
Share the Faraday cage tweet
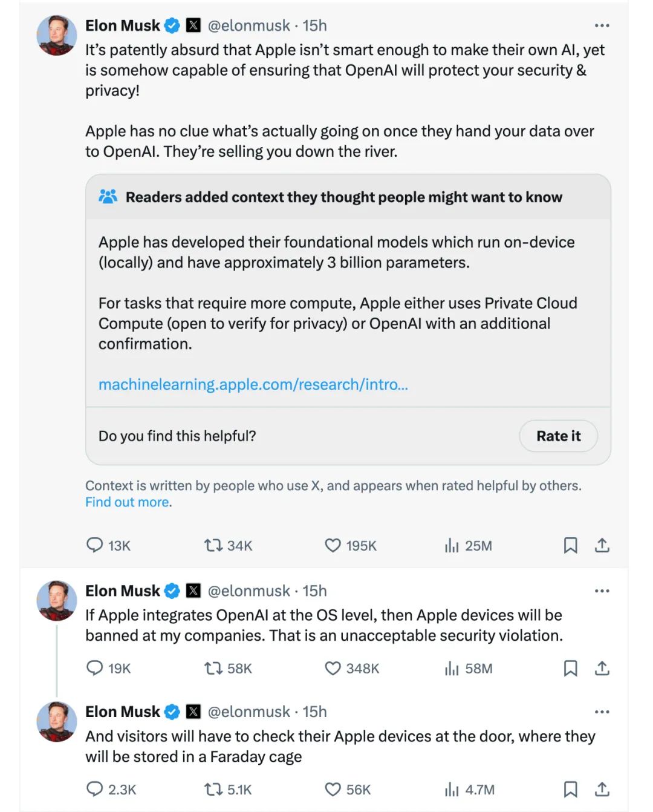point(602,789)
